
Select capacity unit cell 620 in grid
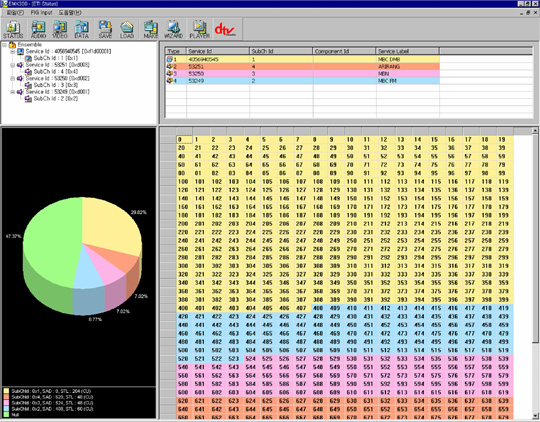pyautogui.click(x=185, y=401)
